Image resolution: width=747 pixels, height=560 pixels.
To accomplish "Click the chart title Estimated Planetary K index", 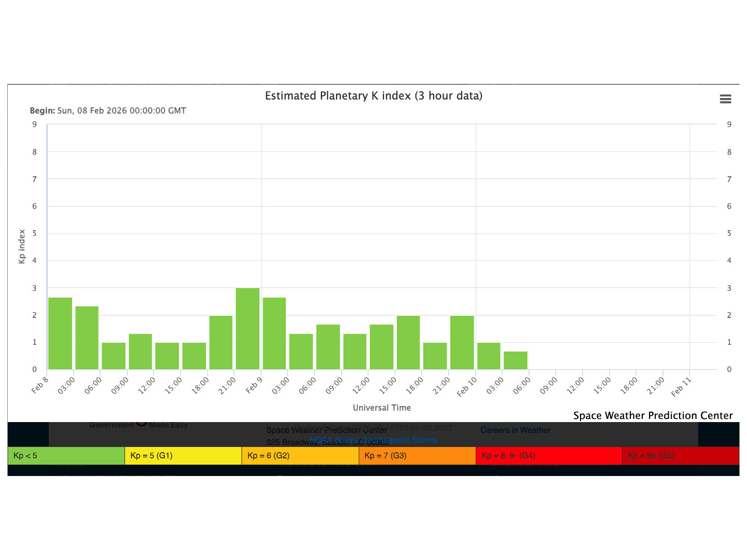I will (x=374, y=96).
